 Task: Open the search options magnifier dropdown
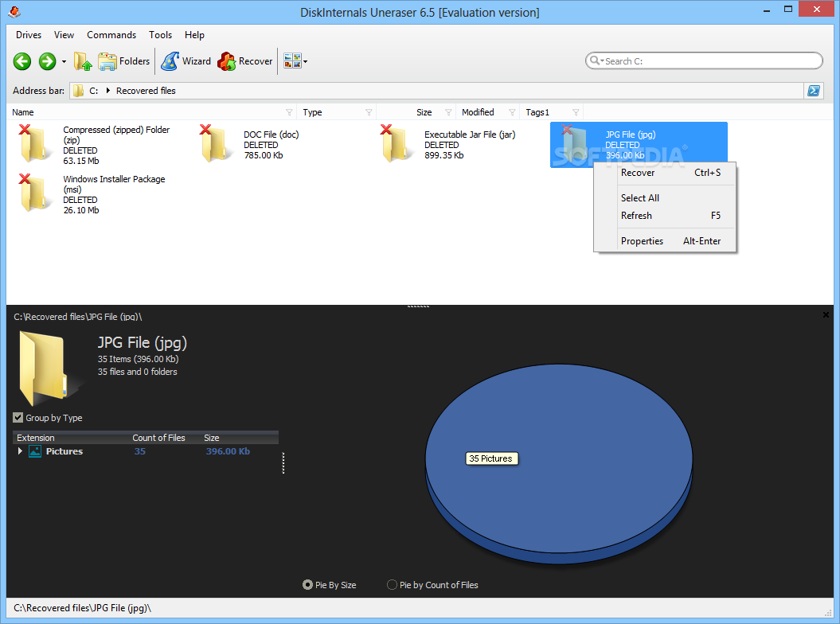[596, 61]
